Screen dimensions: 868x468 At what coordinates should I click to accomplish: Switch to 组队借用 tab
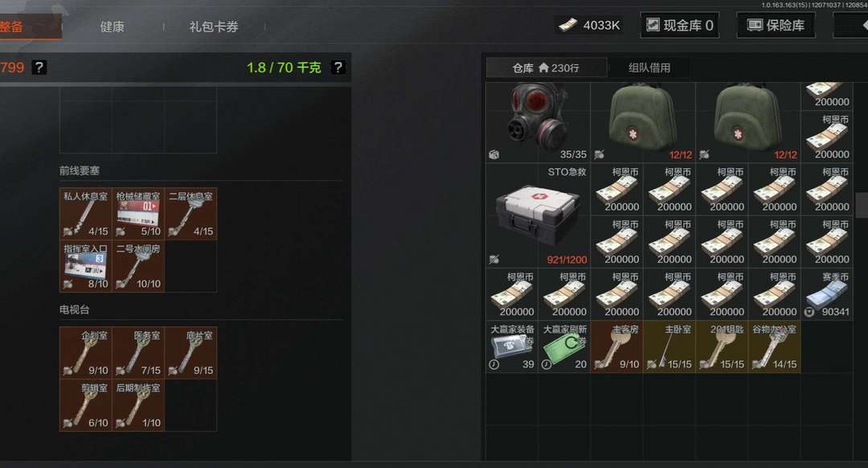[x=649, y=68]
